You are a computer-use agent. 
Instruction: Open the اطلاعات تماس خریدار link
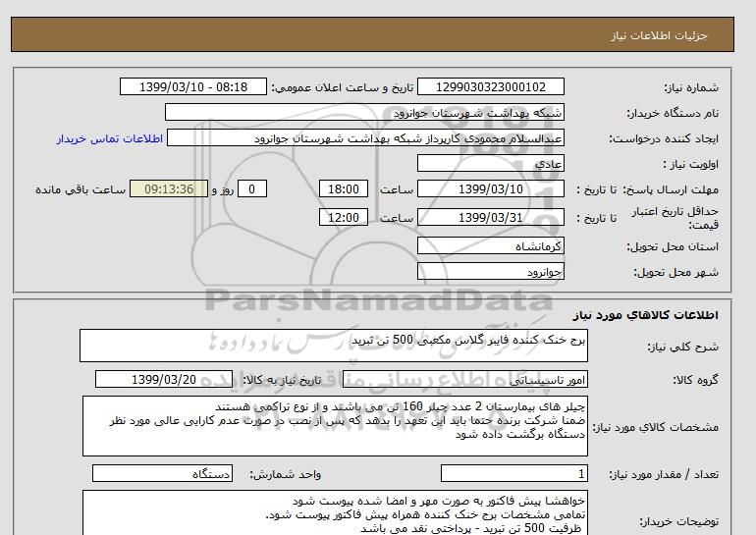[109, 138]
